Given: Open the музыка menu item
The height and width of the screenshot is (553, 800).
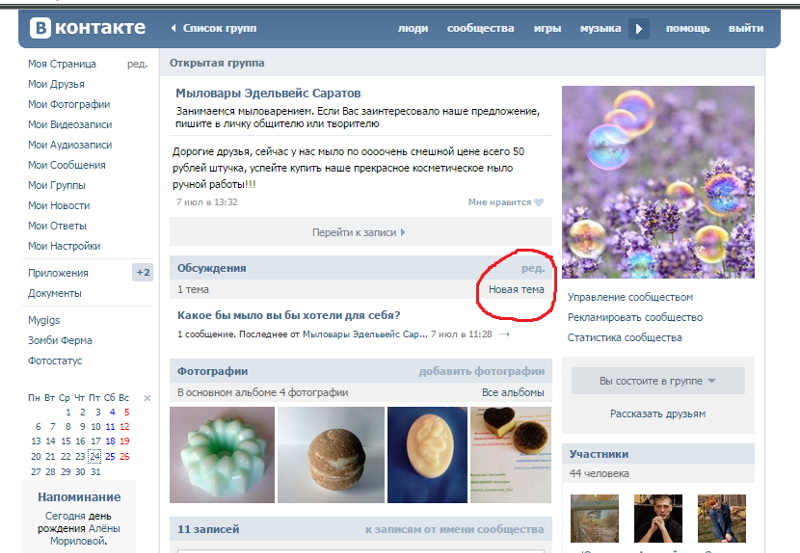Looking at the screenshot, I should [601, 29].
